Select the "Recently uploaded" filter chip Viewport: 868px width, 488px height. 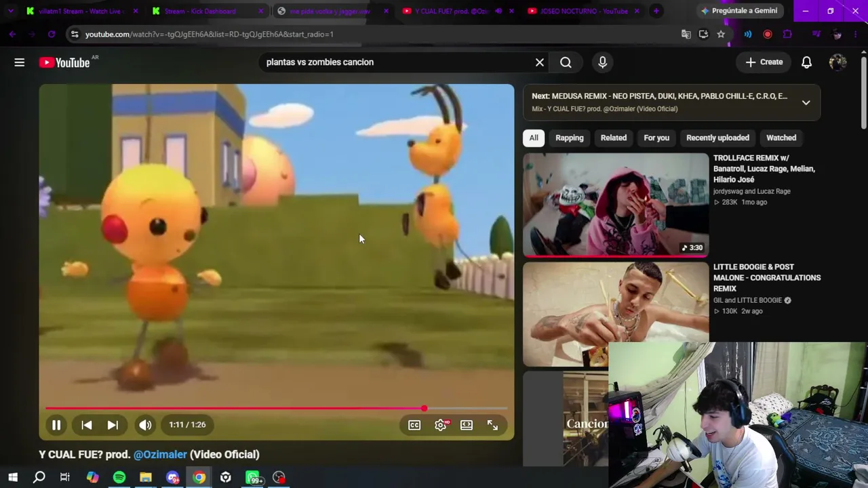click(x=717, y=138)
